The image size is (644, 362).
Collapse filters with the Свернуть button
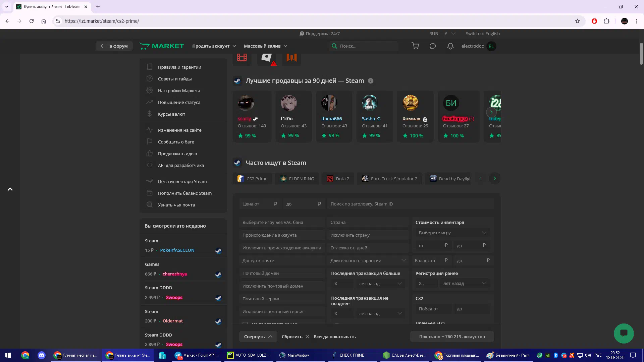pos(258,337)
